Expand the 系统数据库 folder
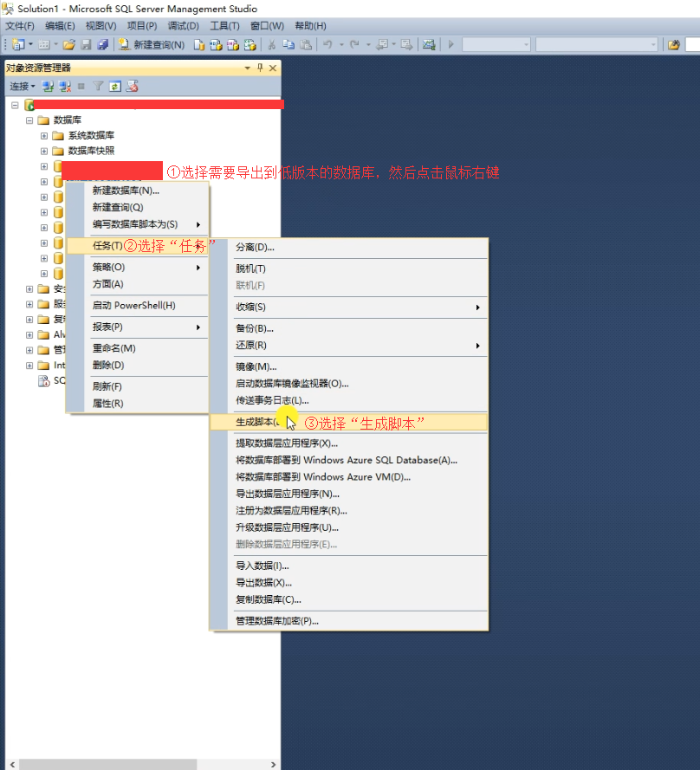This screenshot has height=770, width=700. (44, 136)
